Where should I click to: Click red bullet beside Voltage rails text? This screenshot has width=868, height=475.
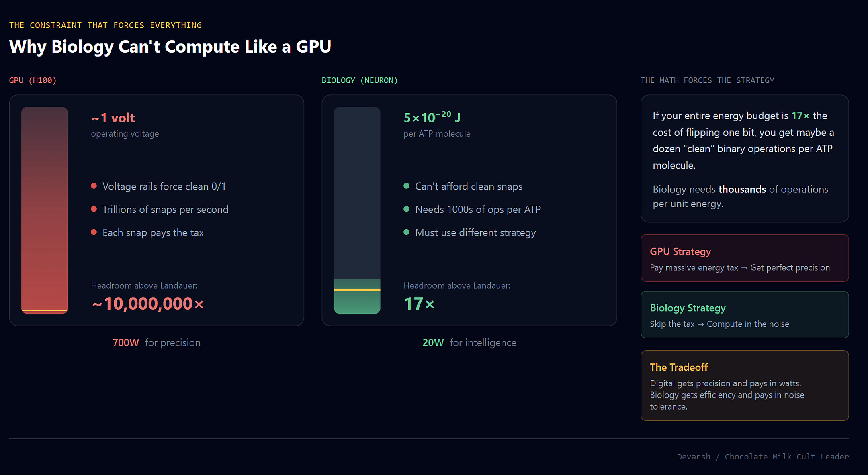coord(94,186)
